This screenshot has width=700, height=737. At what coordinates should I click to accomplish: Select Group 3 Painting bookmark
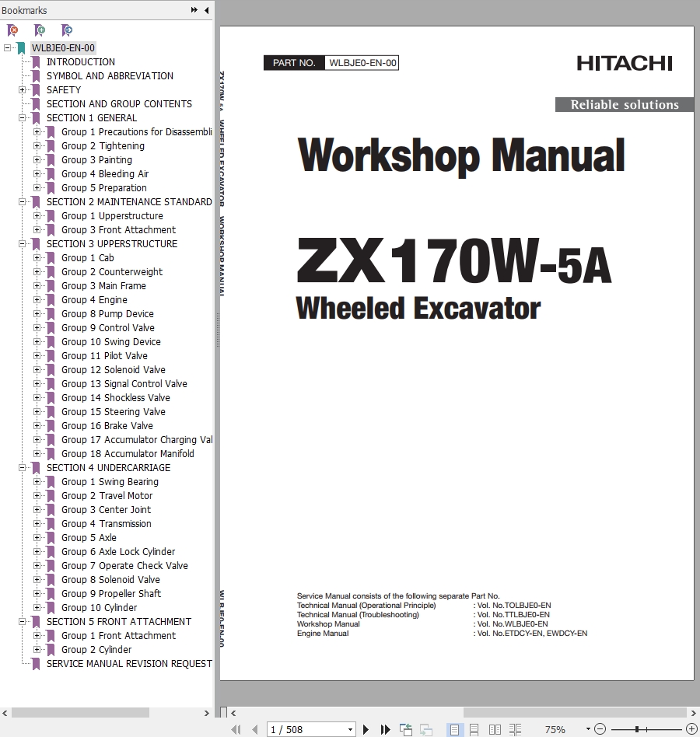click(x=96, y=160)
